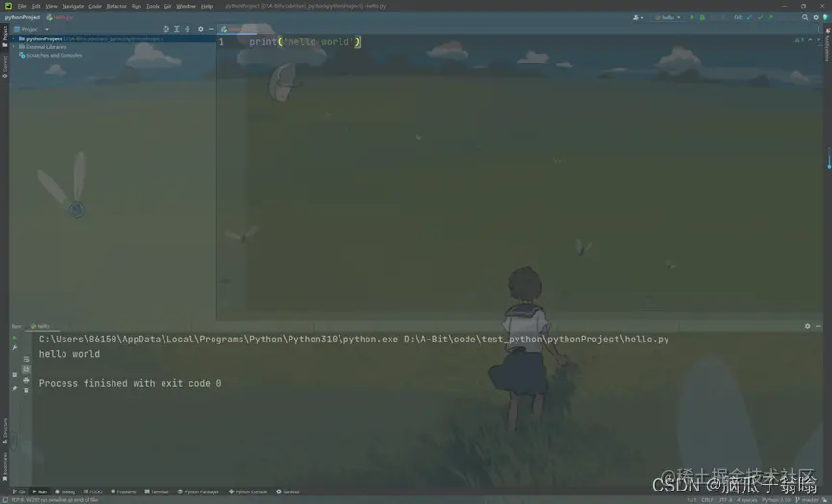Go to next highlighted error down arrow
The height and width of the screenshot is (504, 832).
click(819, 40)
